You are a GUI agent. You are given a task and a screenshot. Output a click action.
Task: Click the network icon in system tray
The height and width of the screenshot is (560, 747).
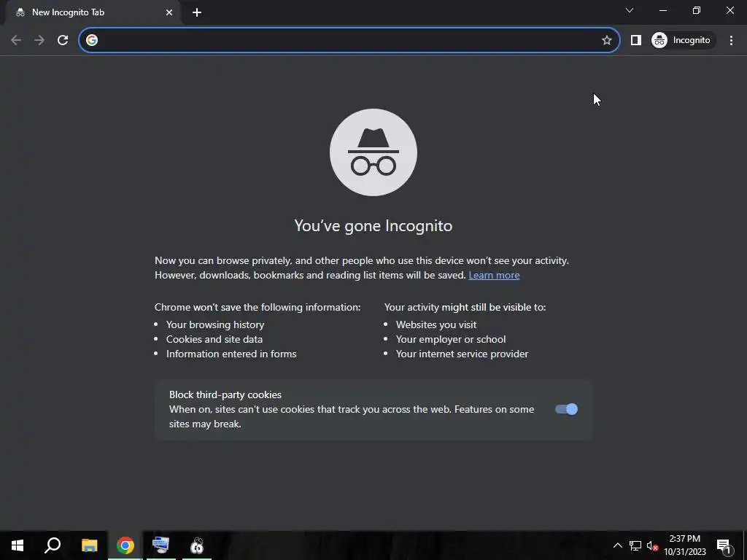coord(635,545)
